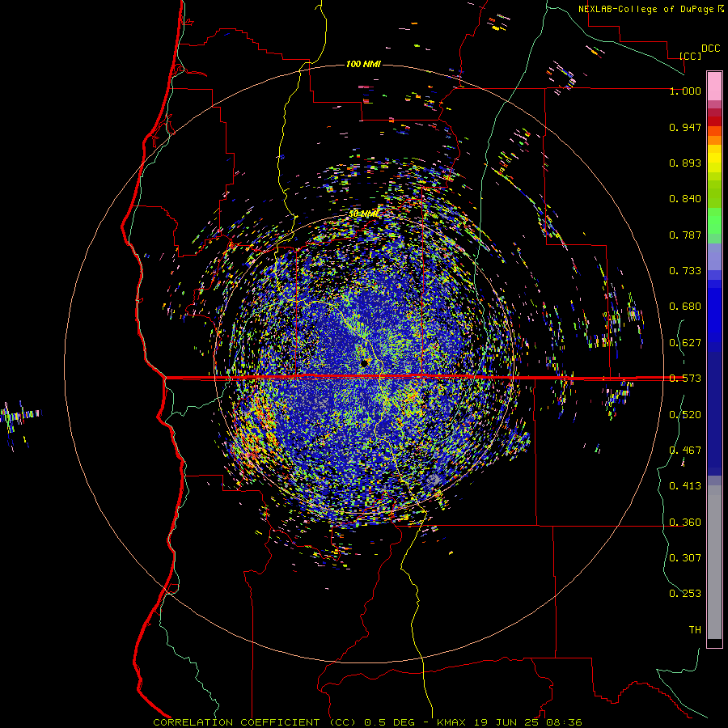
Task: Click the [CC] label above the color bar
Action: click(691, 56)
